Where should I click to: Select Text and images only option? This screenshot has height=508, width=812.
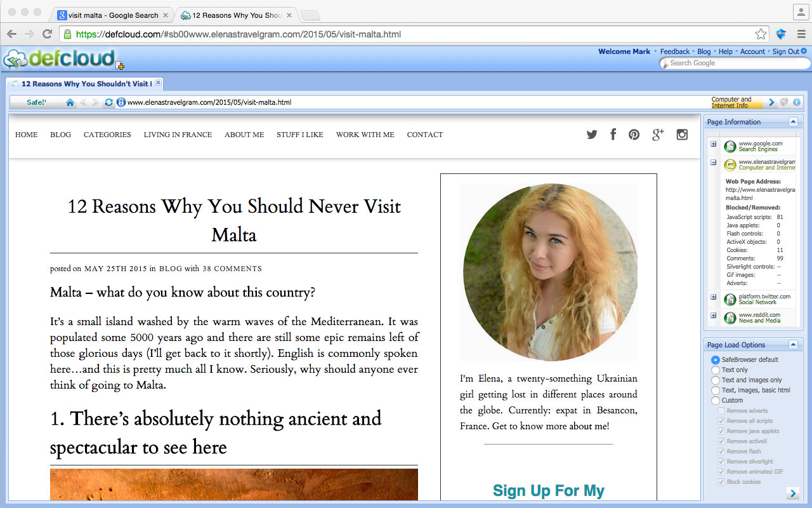[716, 380]
